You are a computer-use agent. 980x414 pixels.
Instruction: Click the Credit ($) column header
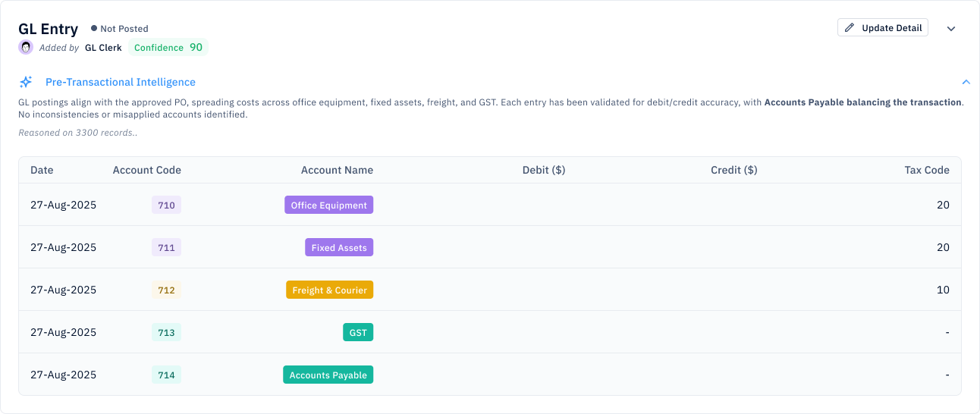coord(734,170)
